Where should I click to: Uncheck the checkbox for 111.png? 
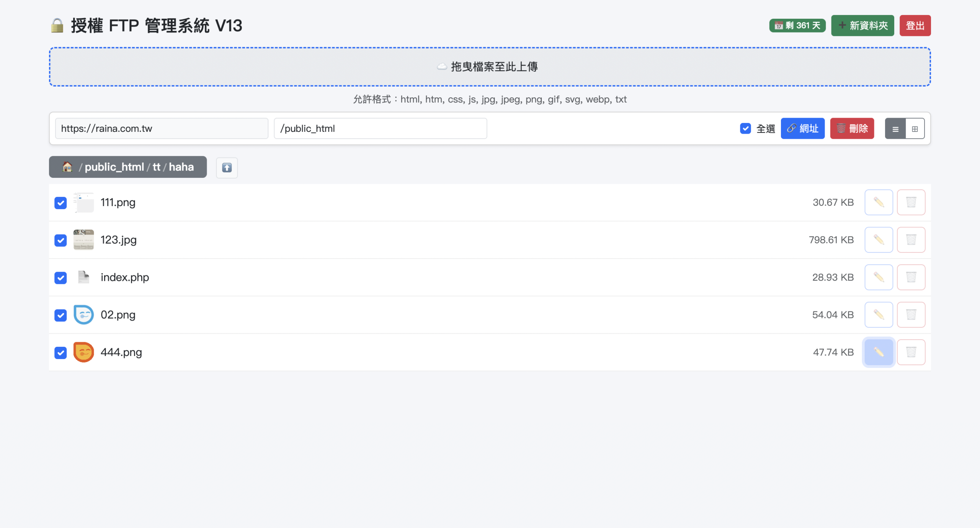[60, 203]
